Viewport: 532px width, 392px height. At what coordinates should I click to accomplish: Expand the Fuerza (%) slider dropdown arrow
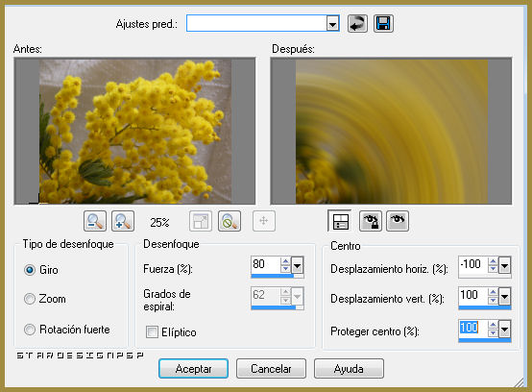(x=298, y=265)
